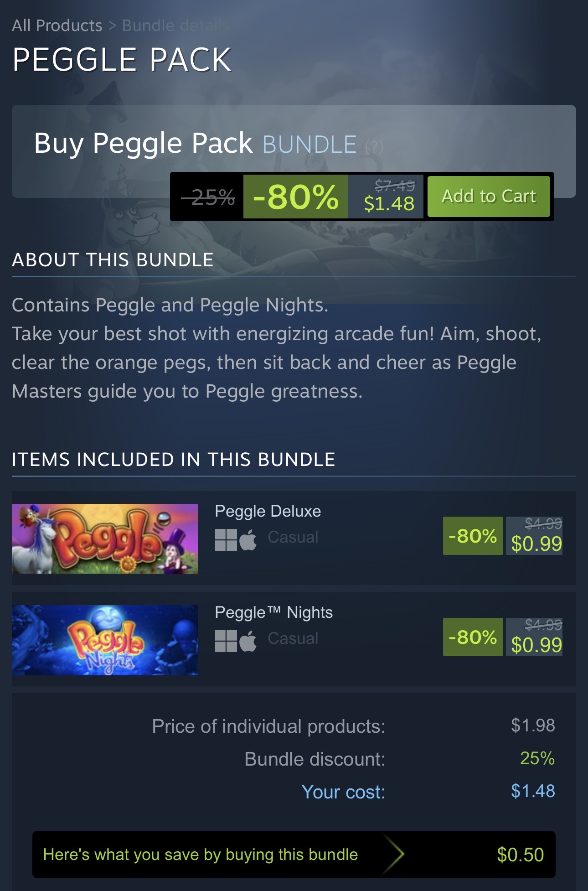Viewport: 588px width, 891px height.
Task: Click the Casual tag for Peggle Nights
Action: click(293, 638)
